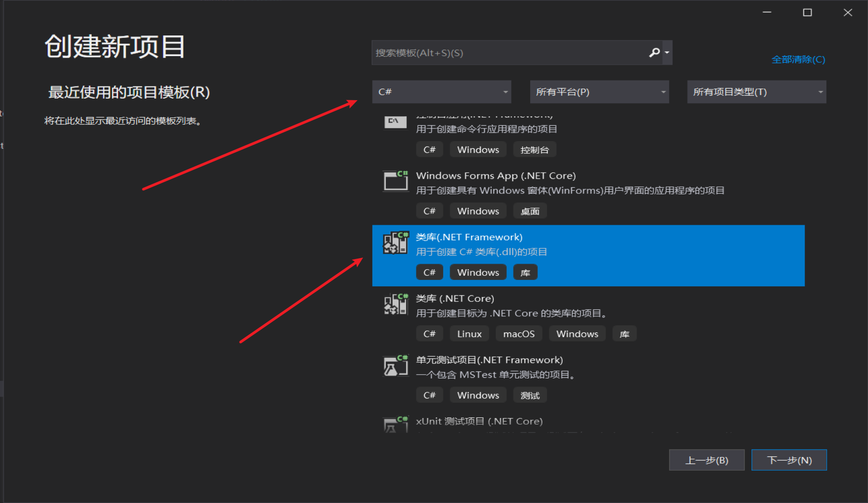Click the 上一步(B) back button

pos(707,460)
